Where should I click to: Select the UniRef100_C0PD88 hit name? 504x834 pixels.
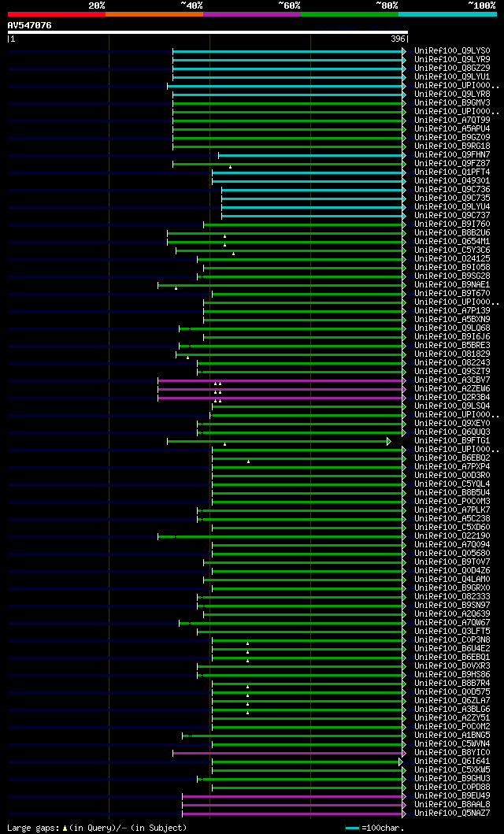(x=453, y=788)
